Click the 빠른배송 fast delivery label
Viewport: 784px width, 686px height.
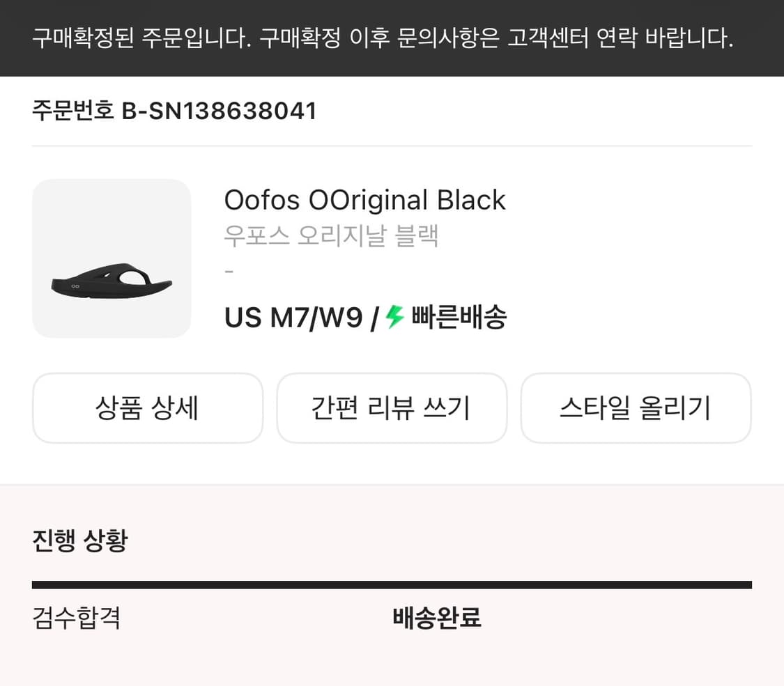[x=459, y=318]
